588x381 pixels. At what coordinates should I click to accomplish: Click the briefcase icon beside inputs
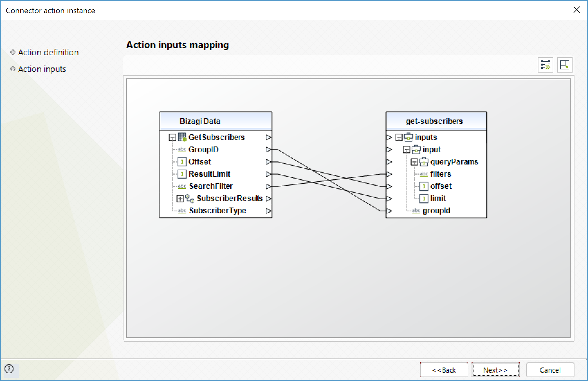[x=409, y=137]
